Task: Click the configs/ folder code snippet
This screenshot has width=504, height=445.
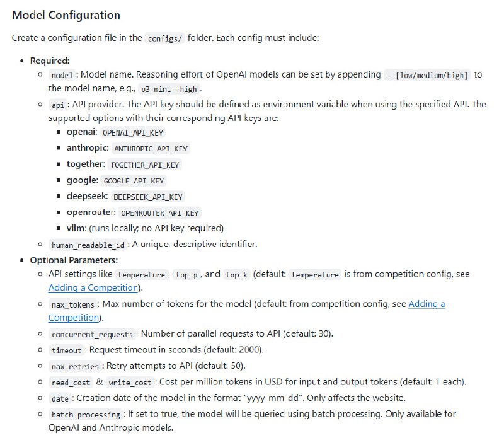Action: tap(164, 38)
